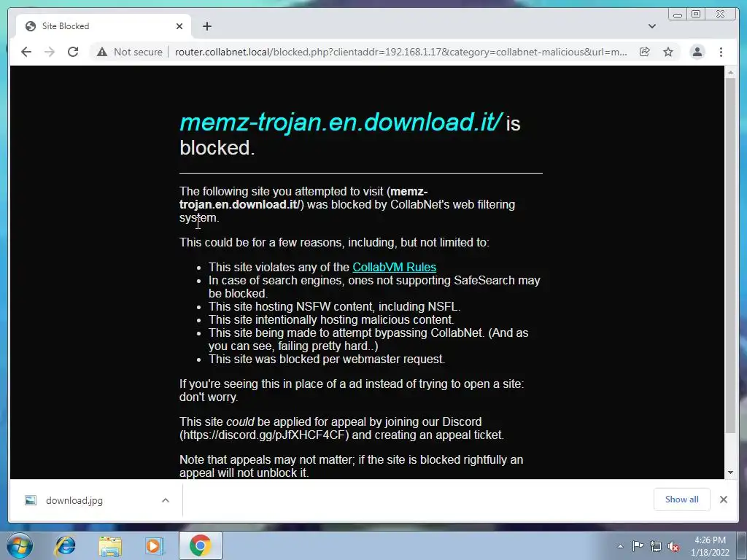
Task: Maximize the Chrome window
Action: [696, 15]
